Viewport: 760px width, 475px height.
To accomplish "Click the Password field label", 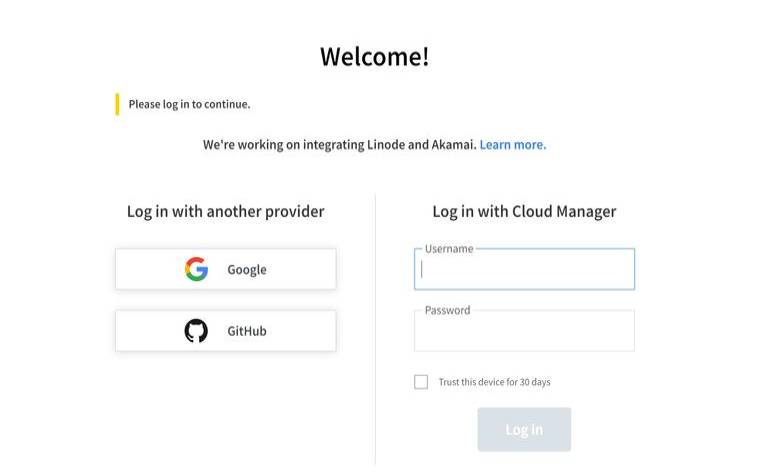I will pos(447,310).
